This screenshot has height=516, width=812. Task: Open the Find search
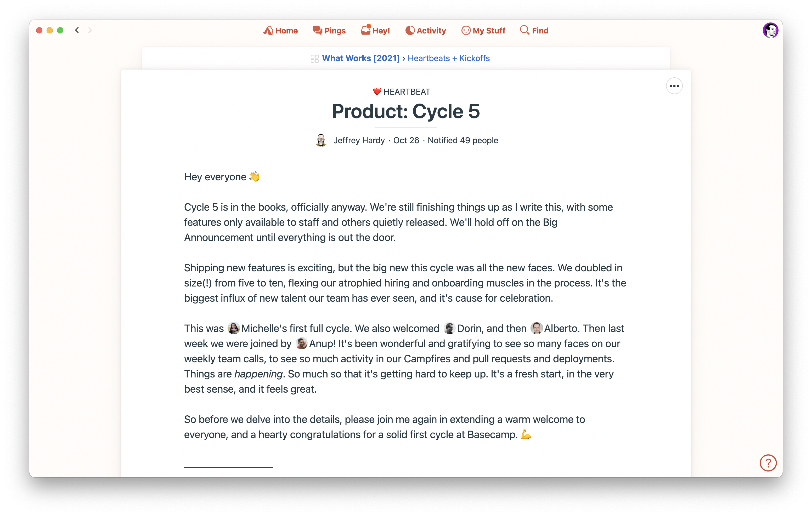point(534,31)
